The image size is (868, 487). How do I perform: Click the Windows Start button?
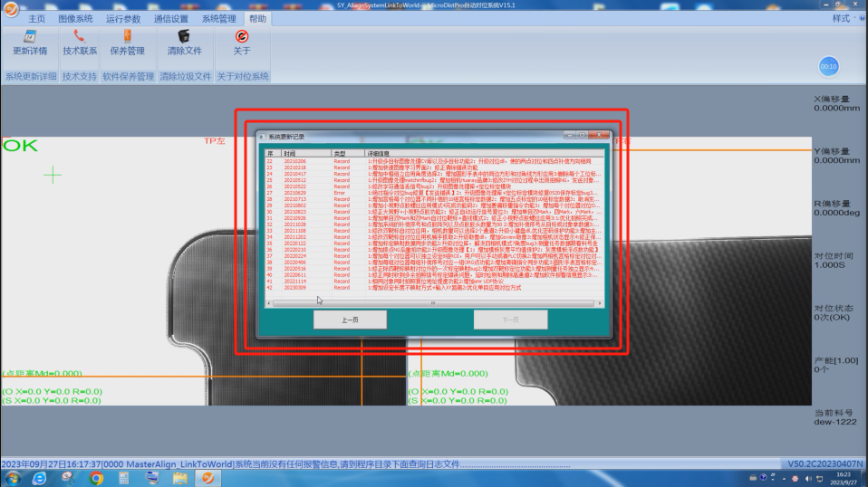[13, 478]
